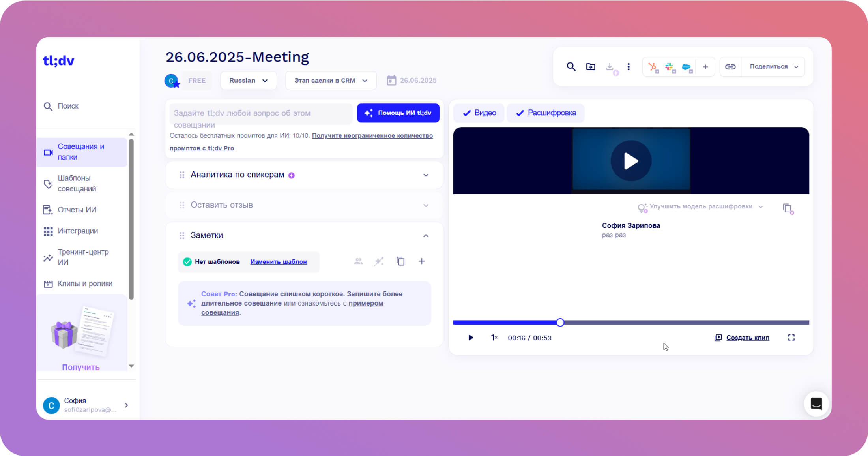This screenshot has height=456, width=868.
Task: Click the magic wand icon in notes
Action: coord(379,261)
